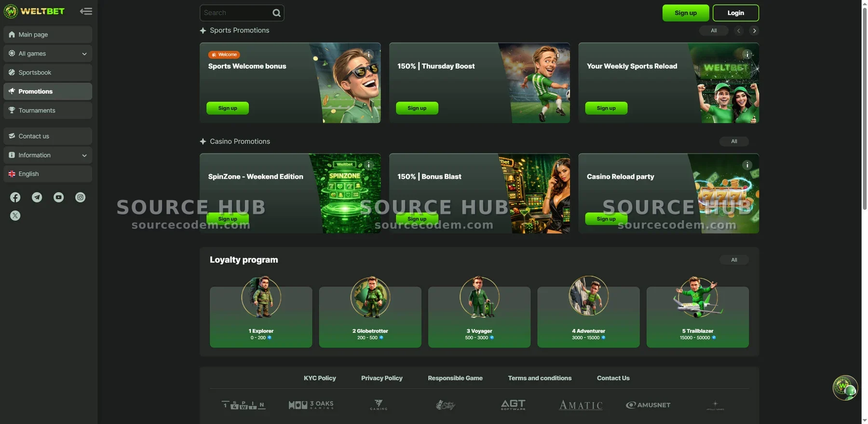Open the Instagram social icon
The image size is (868, 424).
pos(80,198)
